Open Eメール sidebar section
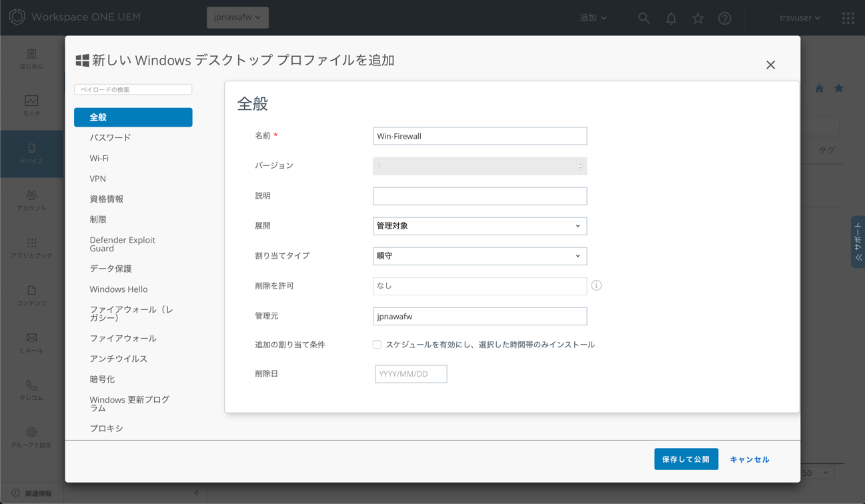The width and height of the screenshot is (865, 504). [x=31, y=343]
